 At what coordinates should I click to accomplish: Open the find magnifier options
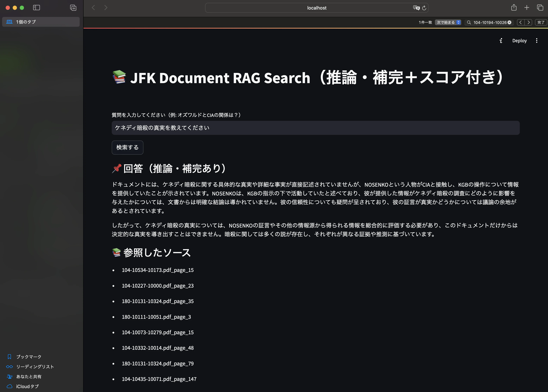point(469,22)
